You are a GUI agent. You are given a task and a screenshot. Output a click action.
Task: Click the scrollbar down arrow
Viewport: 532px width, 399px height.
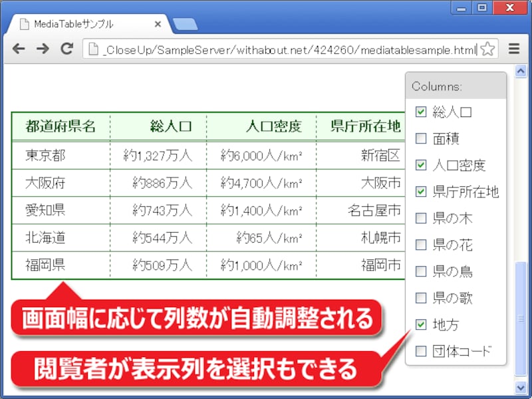[x=521, y=387]
